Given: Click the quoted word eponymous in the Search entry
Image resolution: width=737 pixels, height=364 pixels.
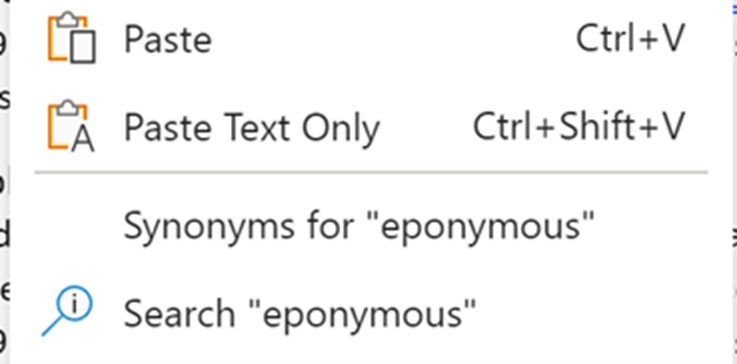Looking at the screenshot, I should coord(368,314).
